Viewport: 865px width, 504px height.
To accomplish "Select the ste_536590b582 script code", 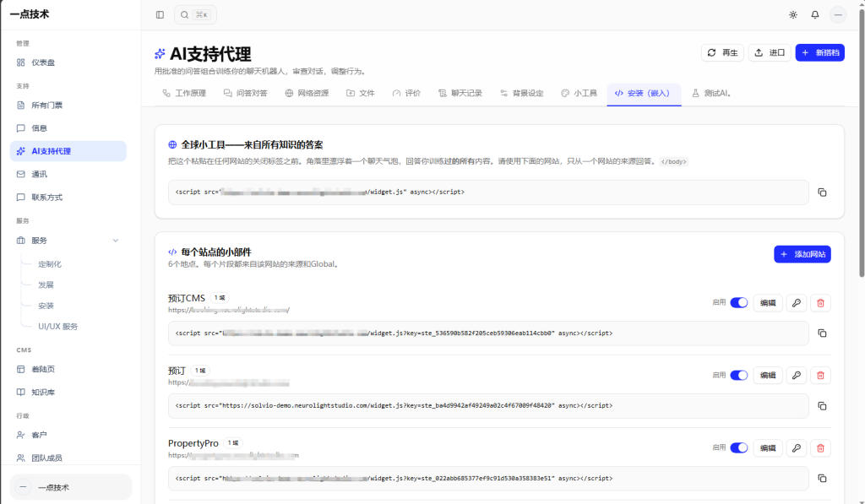I will click(x=488, y=333).
